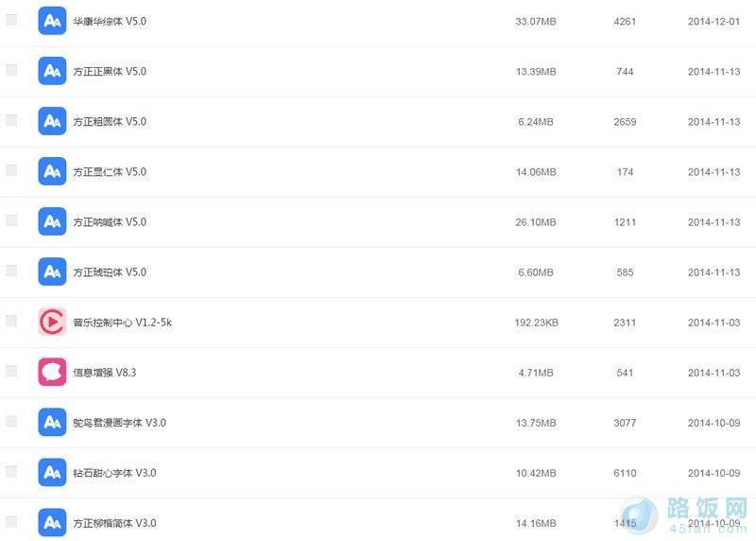Image resolution: width=756 pixels, height=541 pixels.
Task: Click the 鸵鸟君漫画字体 font icon
Action: pos(52,423)
